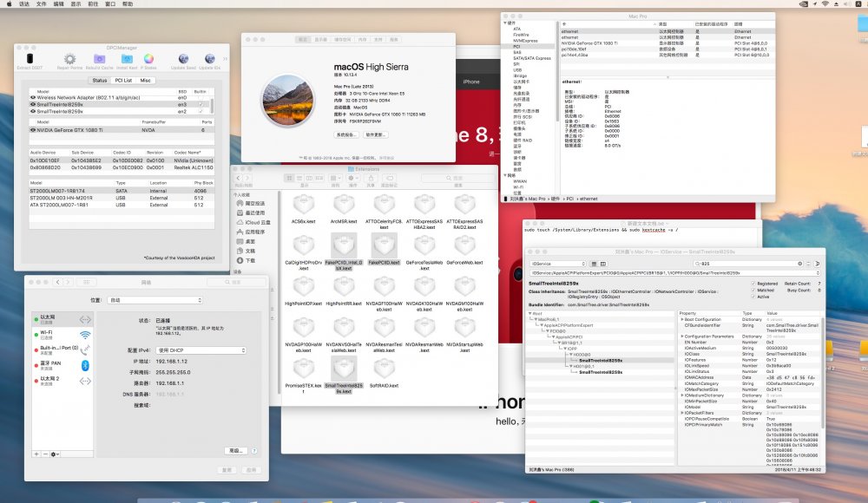Click the 软件更新 button in About This Mac
Image resolution: width=868 pixels, height=503 pixels.
pos(375,134)
